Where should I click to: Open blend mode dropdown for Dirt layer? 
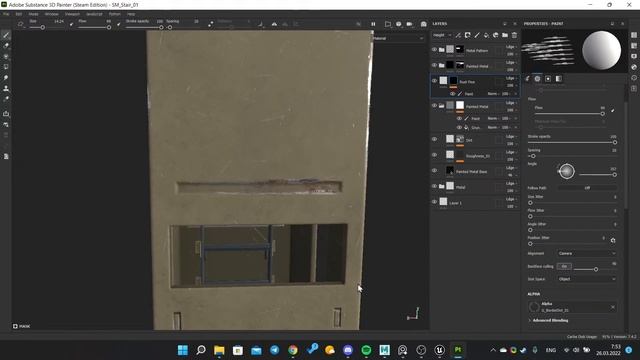tap(511, 137)
